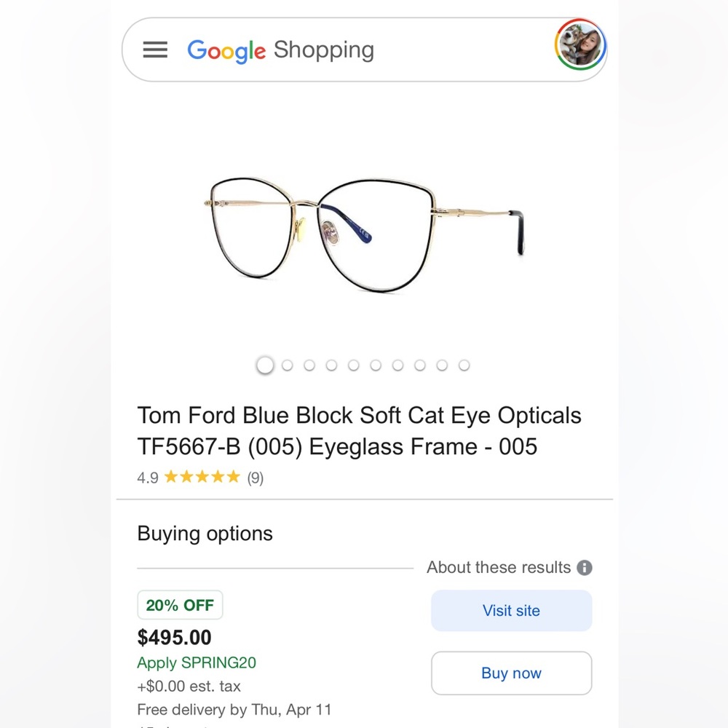The width and height of the screenshot is (728, 728).
Task: Apply the SPRING20 promo code
Action: 196,663
